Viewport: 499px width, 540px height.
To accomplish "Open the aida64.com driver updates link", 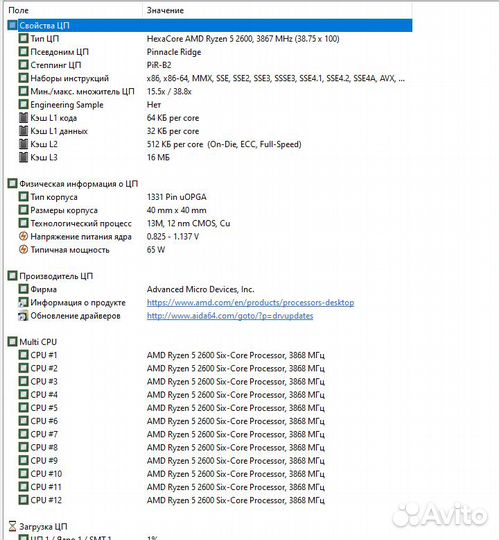I will (230, 316).
